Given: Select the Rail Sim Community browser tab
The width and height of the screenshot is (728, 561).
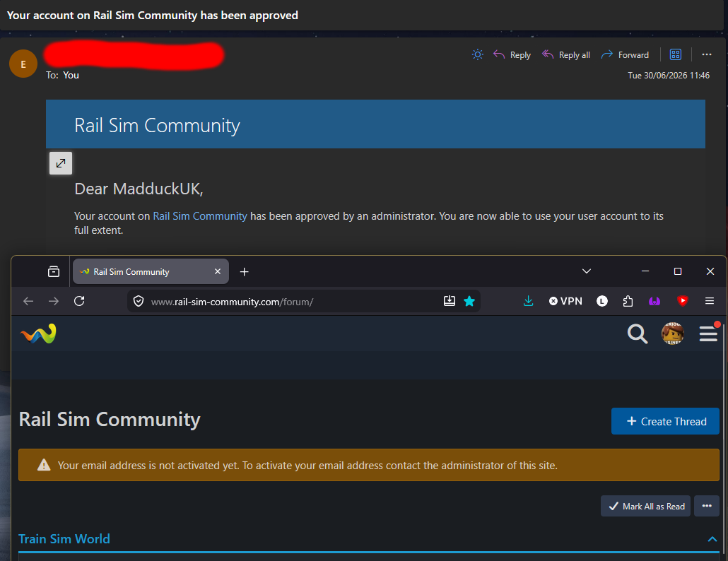Looking at the screenshot, I should [151, 271].
